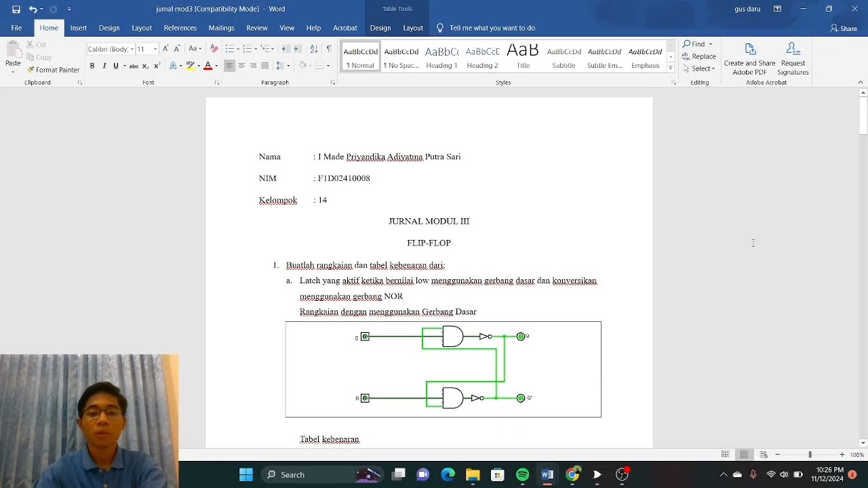The width and height of the screenshot is (868, 488).
Task: Open Spotify from the Windows taskbar
Action: 522,474
